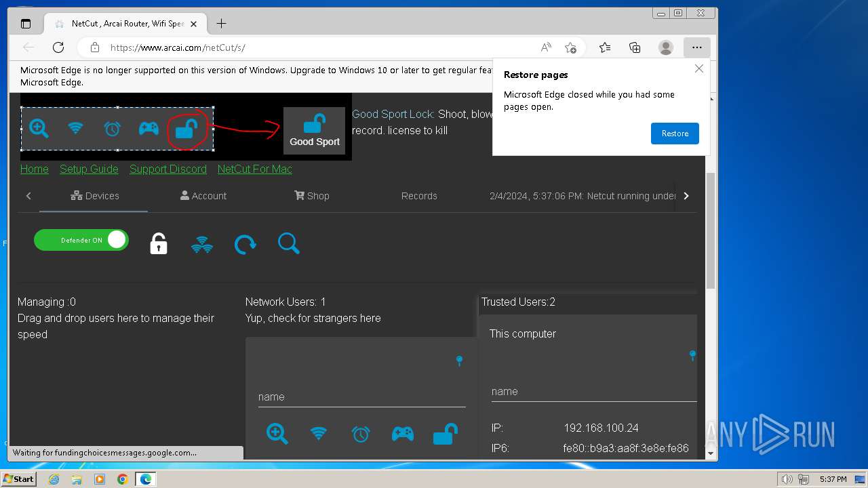Click the browser refresh button
868x488 pixels.
58,47
